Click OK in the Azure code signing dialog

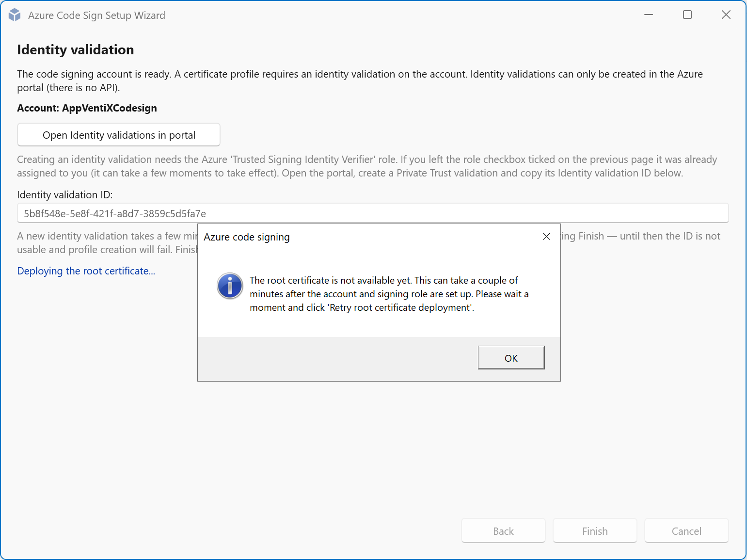pyautogui.click(x=511, y=358)
